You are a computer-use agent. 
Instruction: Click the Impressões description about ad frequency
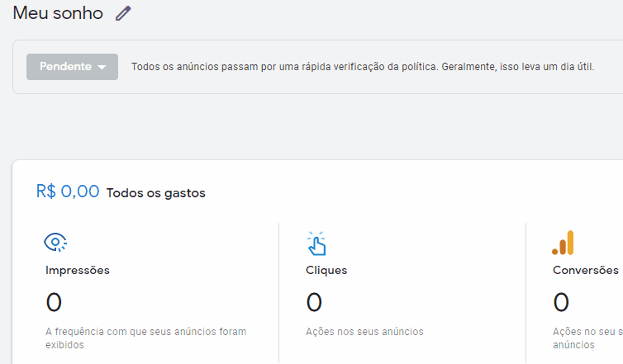coord(145,338)
